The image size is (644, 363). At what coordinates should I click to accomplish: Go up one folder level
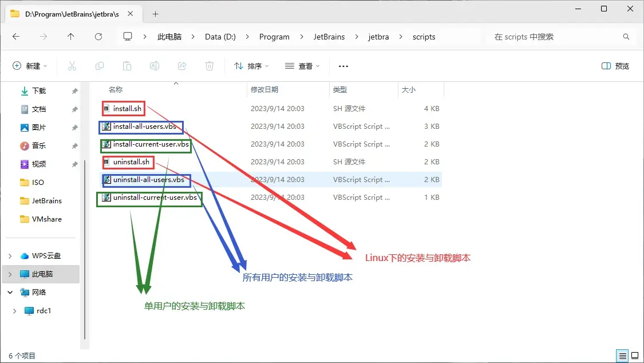[70, 37]
